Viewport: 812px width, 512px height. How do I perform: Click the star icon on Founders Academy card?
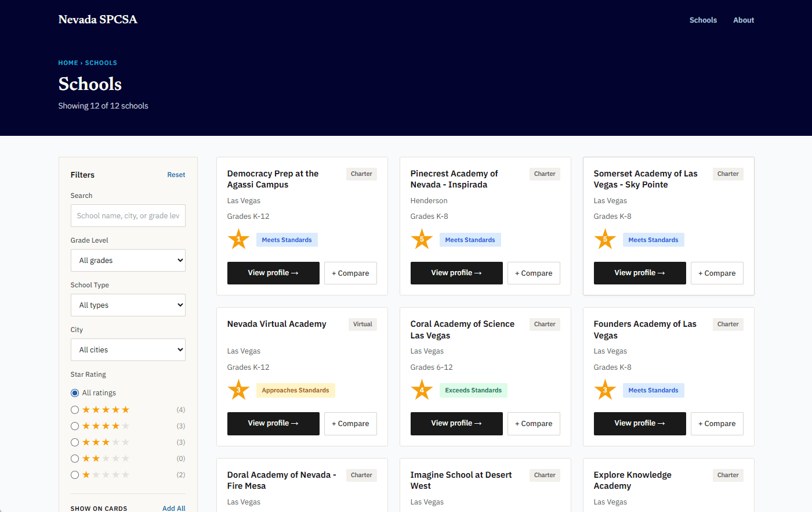point(605,390)
